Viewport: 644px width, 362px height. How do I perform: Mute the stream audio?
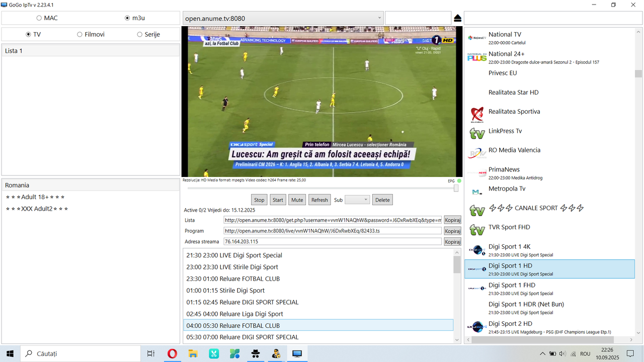coord(297,200)
